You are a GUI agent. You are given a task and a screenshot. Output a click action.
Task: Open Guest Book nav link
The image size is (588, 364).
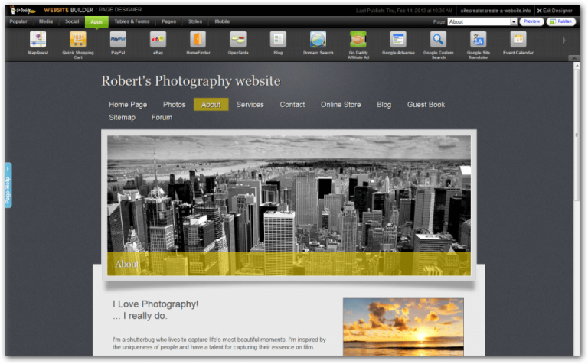pyautogui.click(x=426, y=105)
